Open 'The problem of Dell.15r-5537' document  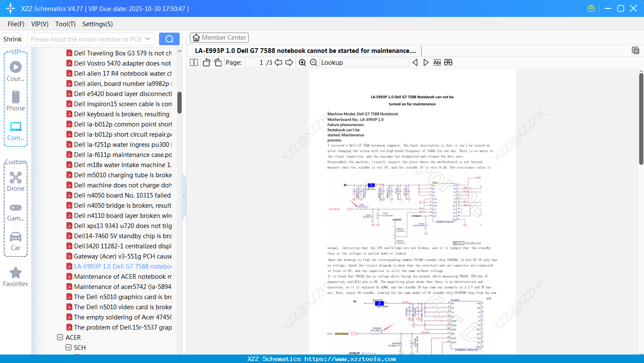tap(119, 327)
